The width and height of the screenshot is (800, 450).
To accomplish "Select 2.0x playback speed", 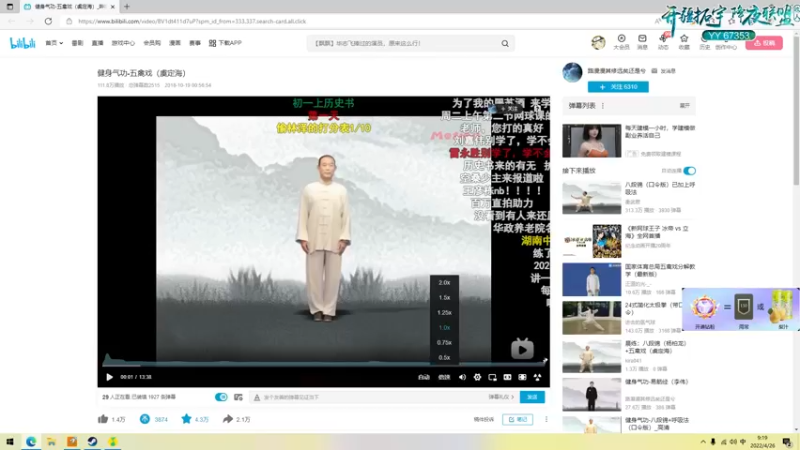I will (444, 282).
